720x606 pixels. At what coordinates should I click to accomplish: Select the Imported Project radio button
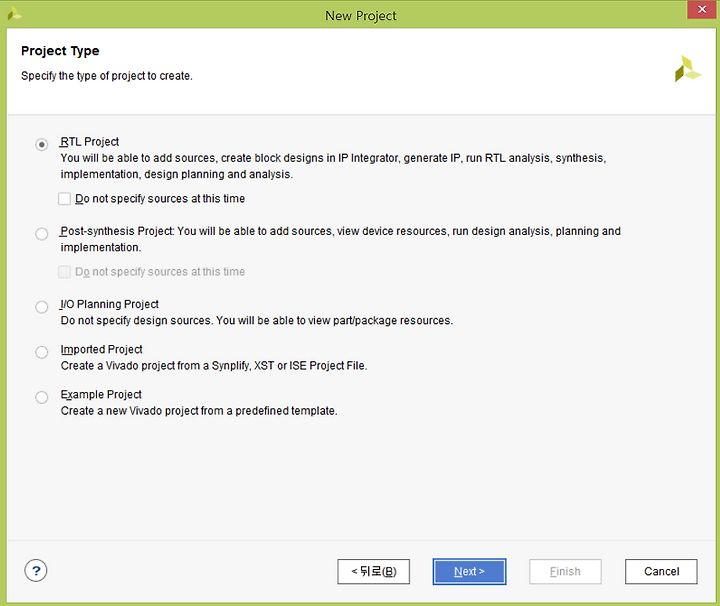[42, 352]
